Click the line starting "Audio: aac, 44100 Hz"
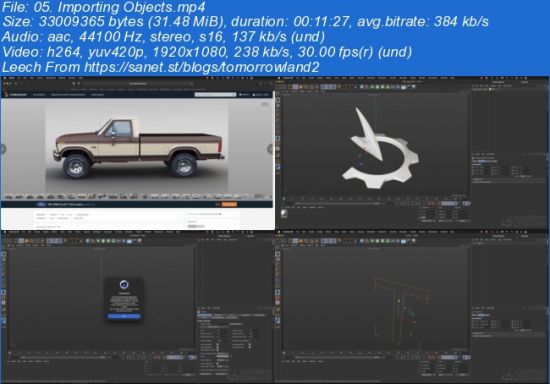550x384 pixels. click(x=164, y=37)
